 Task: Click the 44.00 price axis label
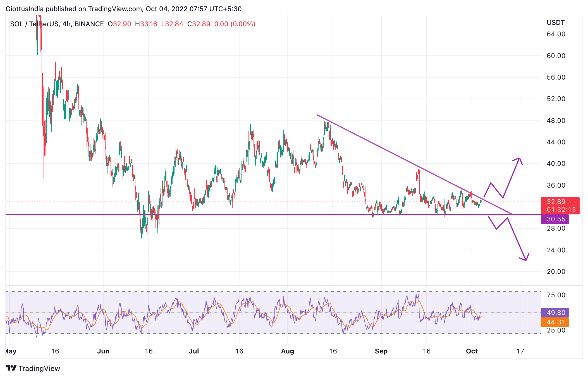point(556,142)
